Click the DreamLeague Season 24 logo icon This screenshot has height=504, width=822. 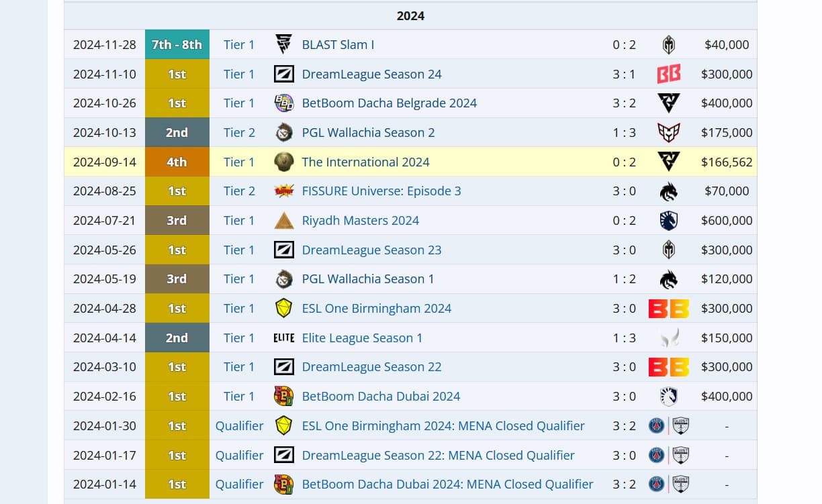(283, 74)
